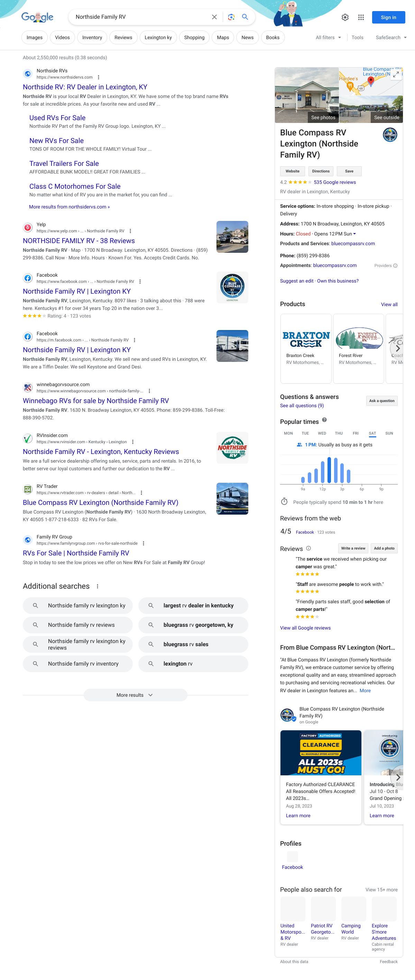View the See photos thumbnail
The width and height of the screenshot is (415, 980).
[307, 95]
